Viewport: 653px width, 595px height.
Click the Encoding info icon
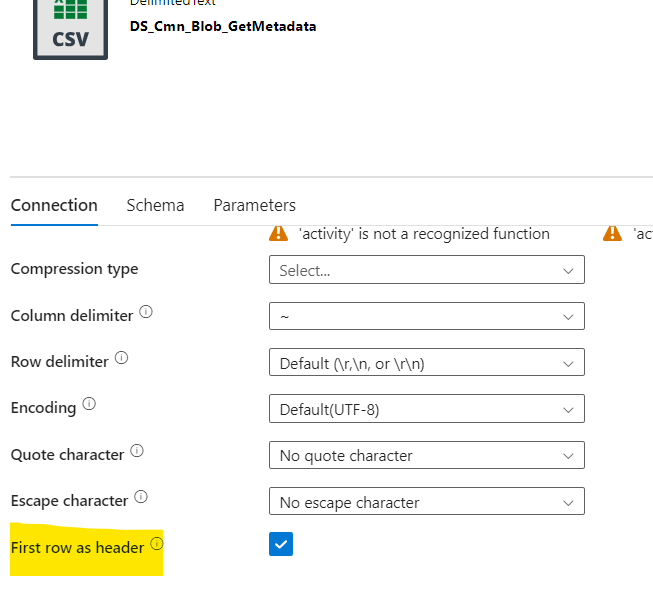(x=89, y=405)
